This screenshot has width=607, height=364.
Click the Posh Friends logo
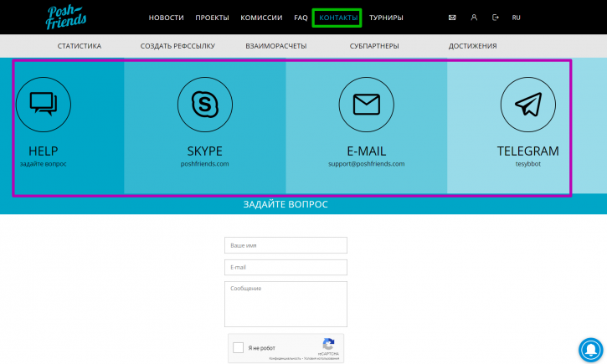coord(66,18)
